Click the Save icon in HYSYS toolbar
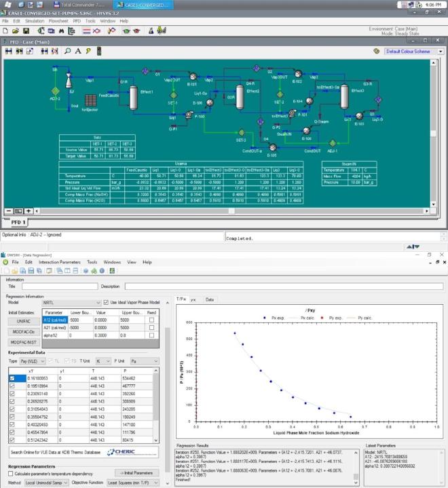This screenshot has height=488, width=448. [26, 31]
